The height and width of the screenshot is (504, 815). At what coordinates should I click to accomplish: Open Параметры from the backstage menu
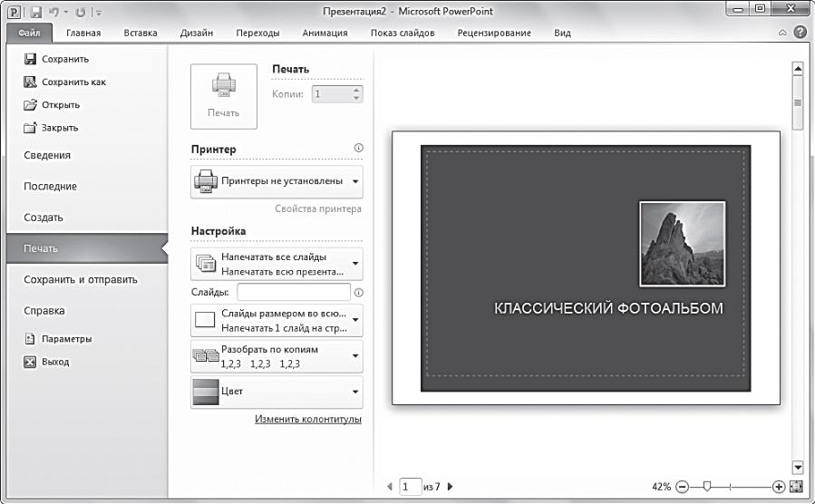(58, 339)
